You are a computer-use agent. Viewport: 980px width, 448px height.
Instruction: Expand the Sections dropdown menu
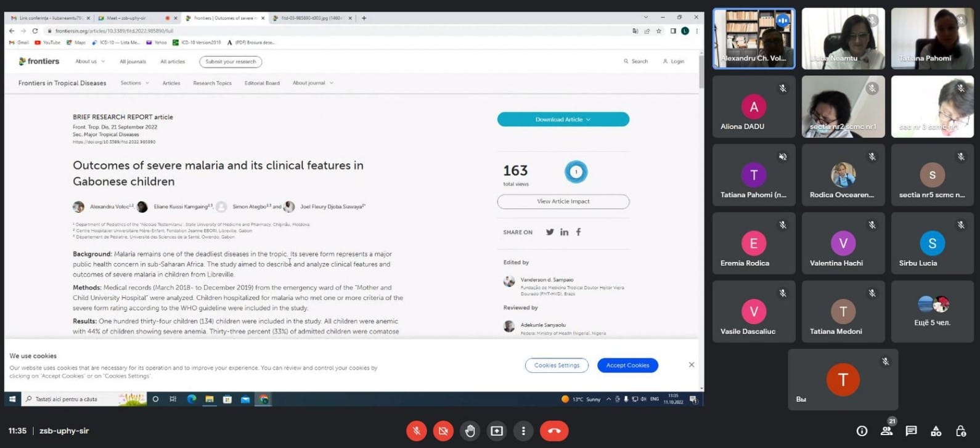coord(134,83)
